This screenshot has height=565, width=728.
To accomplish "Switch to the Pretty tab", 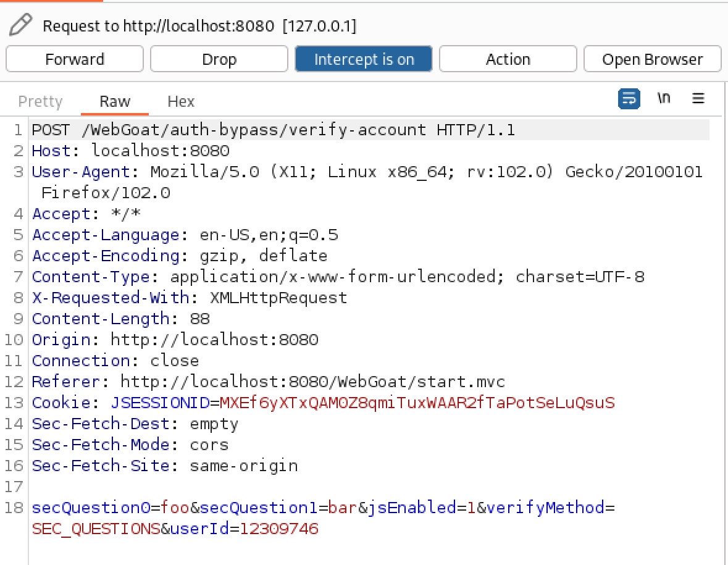I will point(40,101).
